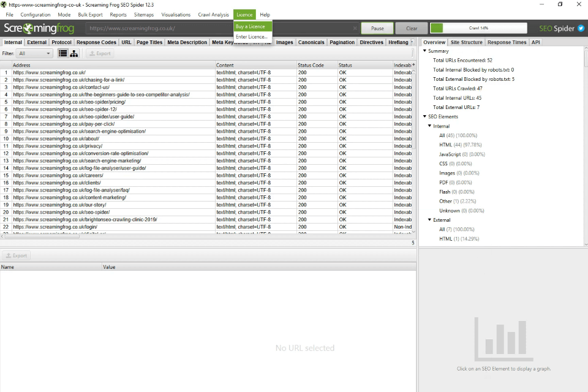The height and width of the screenshot is (392, 588).
Task: Switch to the Meta Description tab
Action: (x=187, y=42)
